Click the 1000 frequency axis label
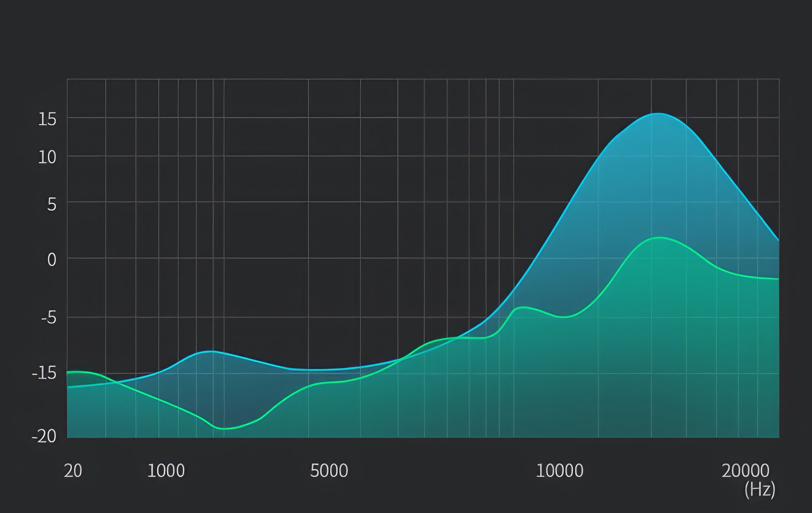This screenshot has width=812, height=513. [166, 471]
